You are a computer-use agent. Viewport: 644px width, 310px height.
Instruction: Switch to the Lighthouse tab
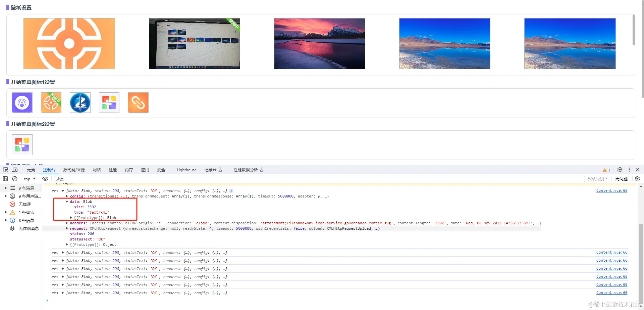coord(187,170)
